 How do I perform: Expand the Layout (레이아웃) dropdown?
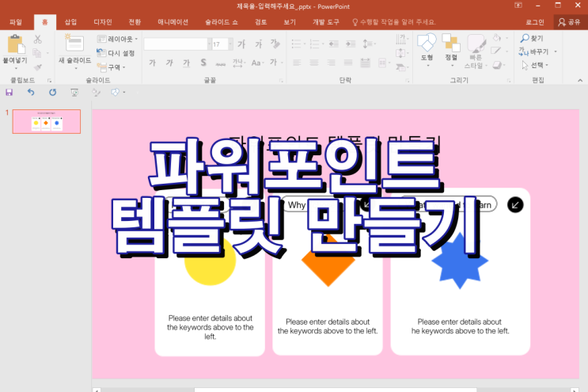(x=118, y=39)
